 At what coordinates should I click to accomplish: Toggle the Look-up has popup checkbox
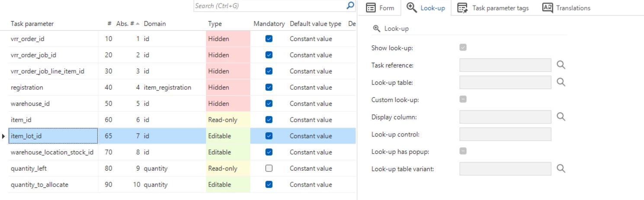[x=463, y=151]
